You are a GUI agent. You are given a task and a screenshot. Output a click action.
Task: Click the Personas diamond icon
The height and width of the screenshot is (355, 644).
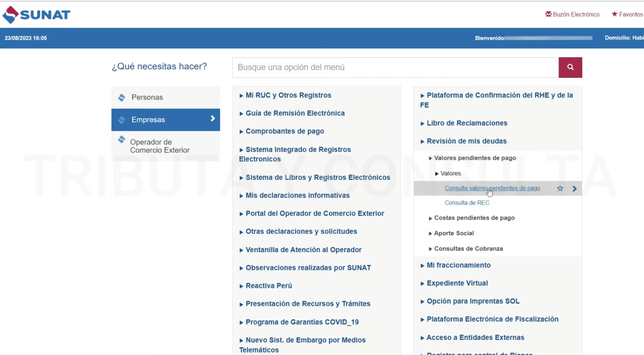(121, 97)
